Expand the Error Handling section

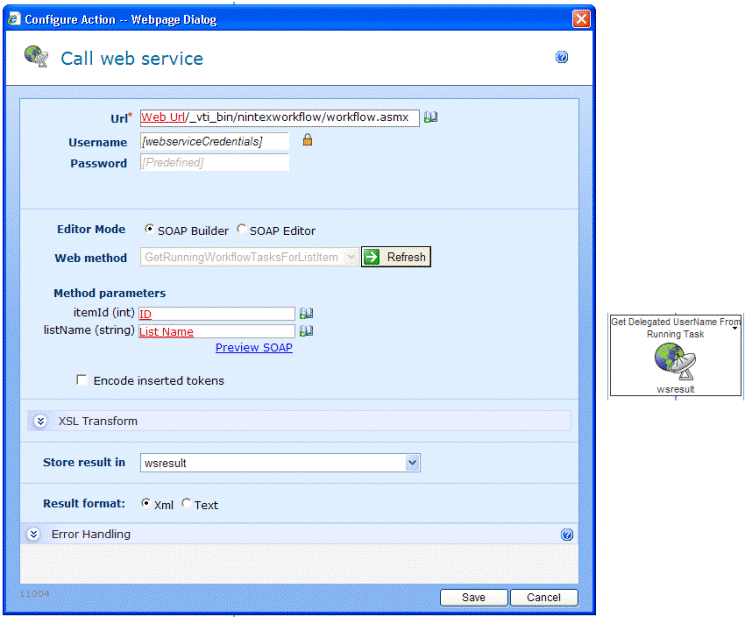[33, 534]
